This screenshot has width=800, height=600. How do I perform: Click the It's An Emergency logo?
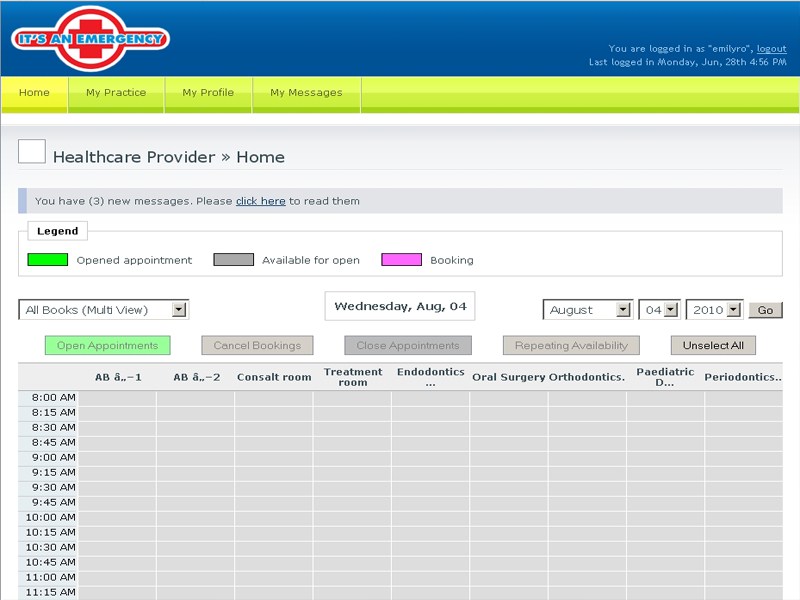pos(90,39)
